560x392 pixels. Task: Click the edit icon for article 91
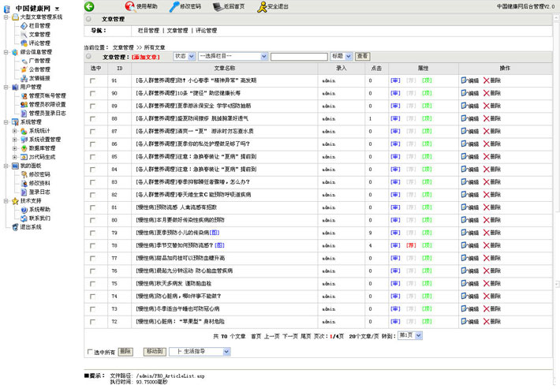tap(470, 81)
